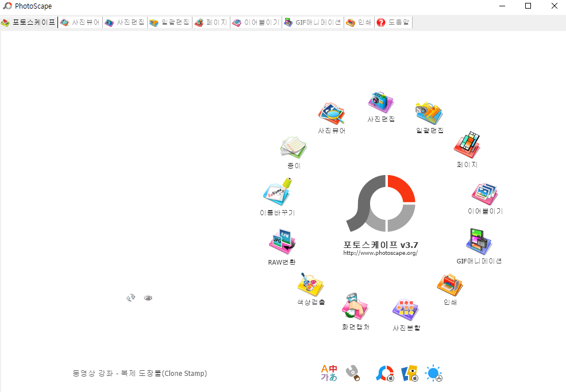566x392 pixels.
Task: Click the PhotoScape title bar app icon
Action: 7,6
